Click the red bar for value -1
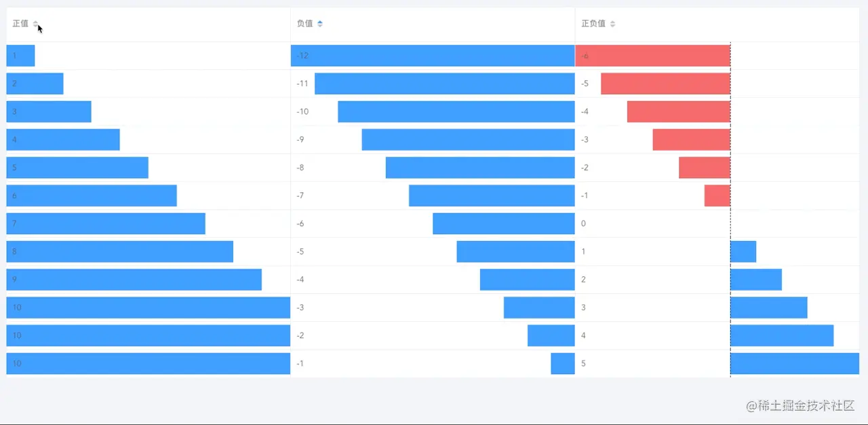 (717, 196)
